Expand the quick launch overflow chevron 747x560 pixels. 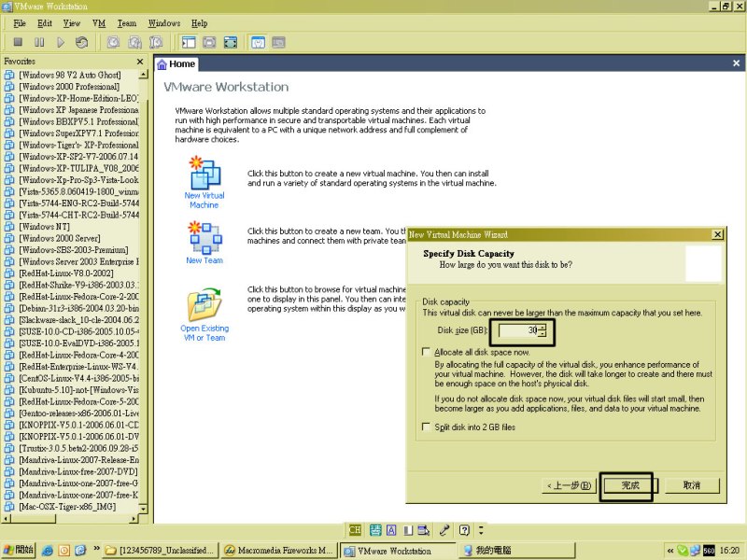[x=97, y=549]
